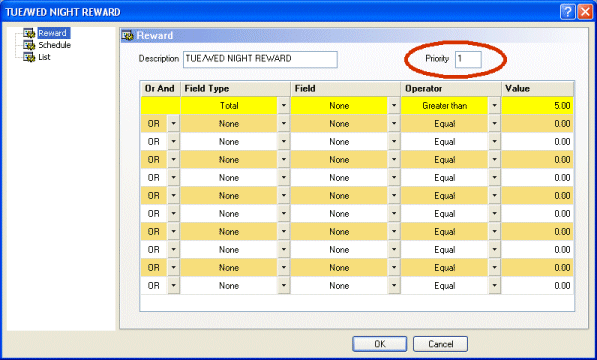Viewport: 597px width, 360px height.
Task: Click the Field column header
Action: coord(345,89)
